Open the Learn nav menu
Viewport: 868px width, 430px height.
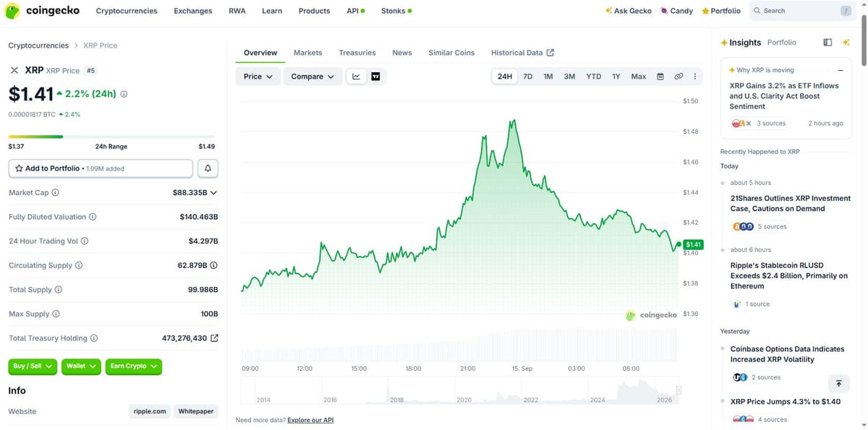click(x=272, y=11)
